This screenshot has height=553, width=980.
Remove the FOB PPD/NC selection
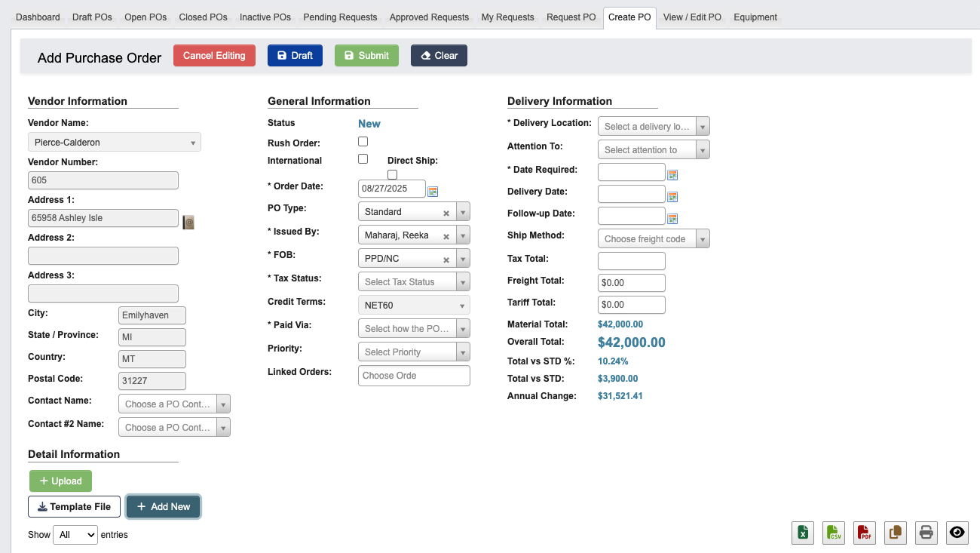click(446, 260)
